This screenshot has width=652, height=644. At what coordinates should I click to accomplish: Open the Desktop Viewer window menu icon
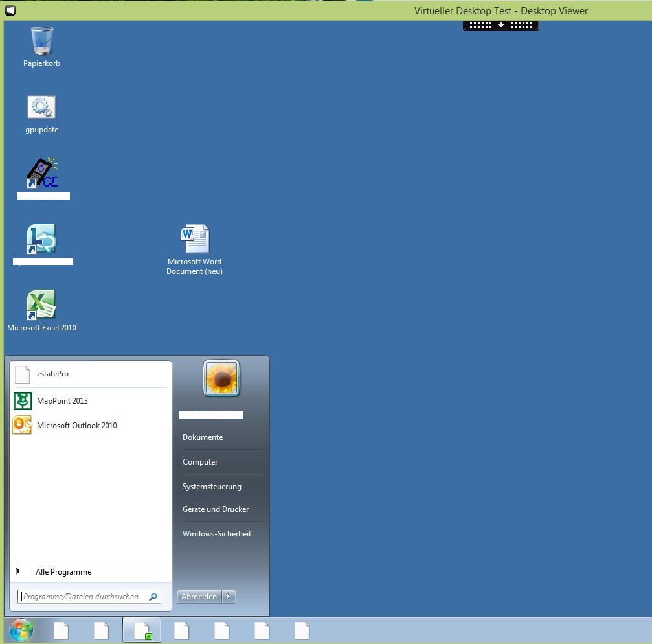10,10
